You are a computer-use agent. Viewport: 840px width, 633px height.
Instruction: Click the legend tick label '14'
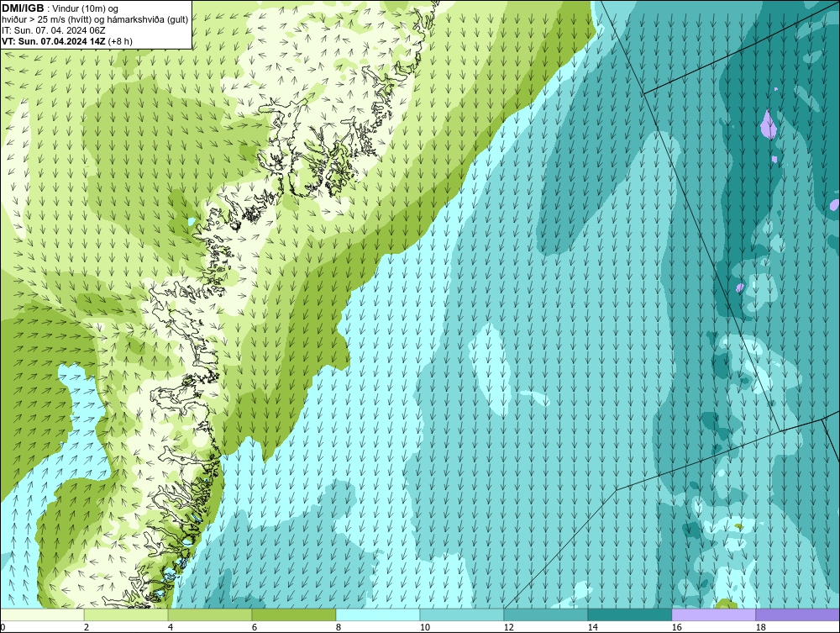[593, 627]
